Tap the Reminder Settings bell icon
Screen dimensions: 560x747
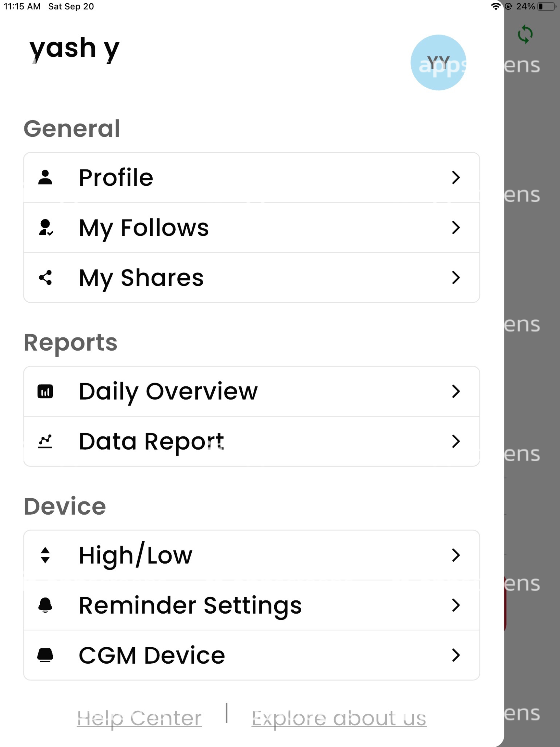pos(45,605)
